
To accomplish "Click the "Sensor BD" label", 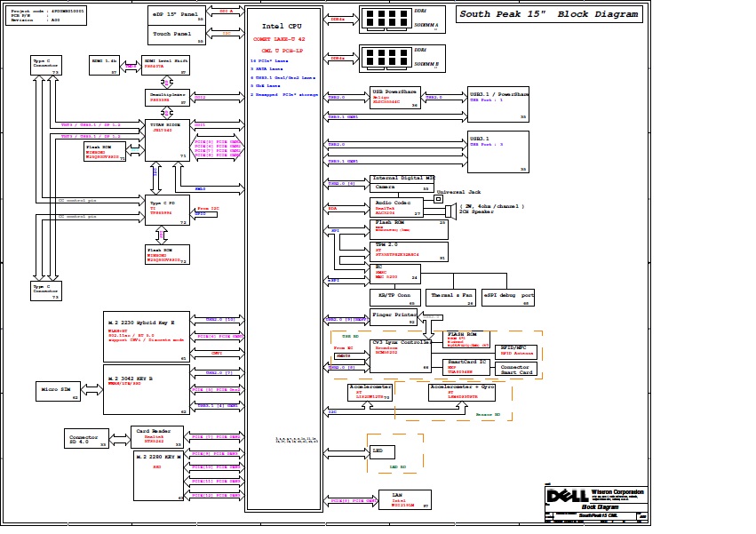I will tap(488, 414).
